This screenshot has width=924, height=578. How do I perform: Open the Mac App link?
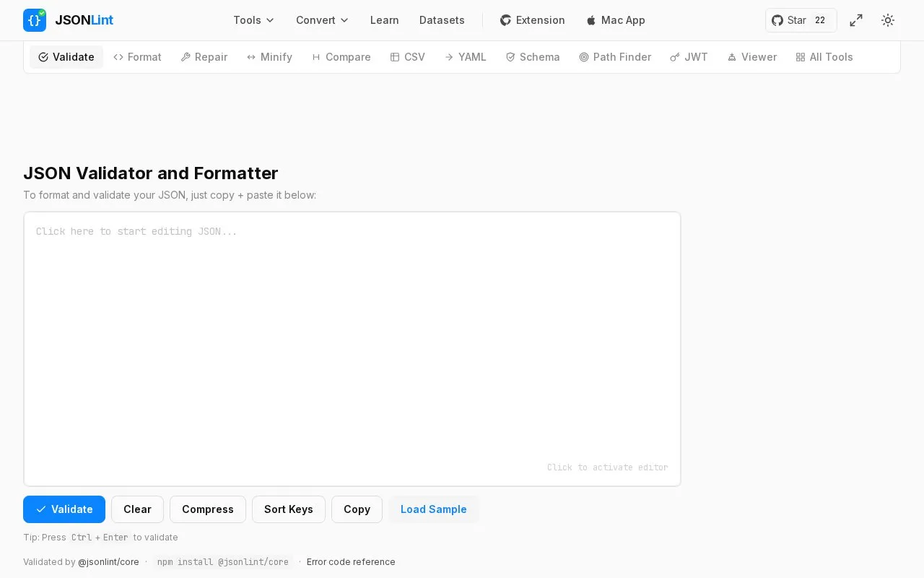pyautogui.click(x=615, y=20)
